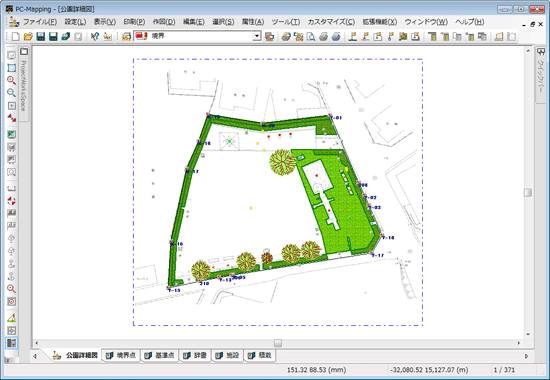Click the horizontal scrollbar thumb

(x=278, y=343)
